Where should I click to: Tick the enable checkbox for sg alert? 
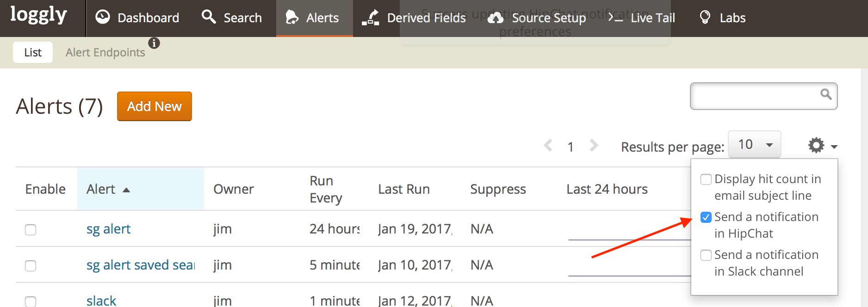coord(31,230)
